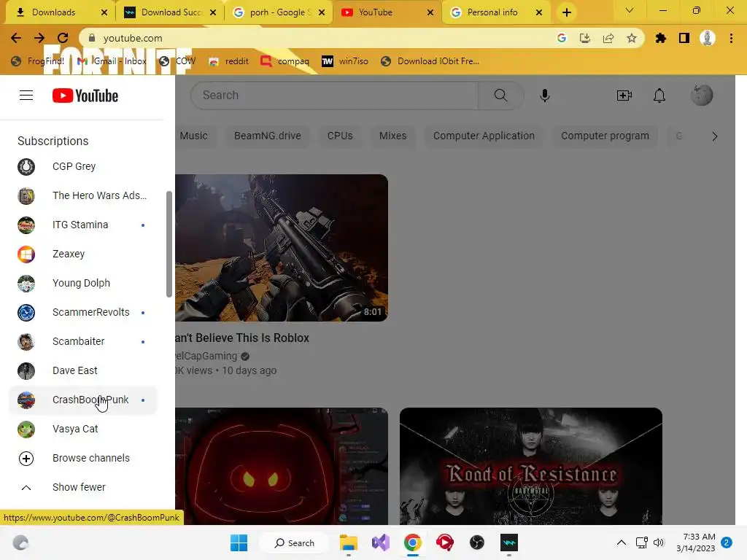Open the YouTube hamburger guide menu

pyautogui.click(x=26, y=96)
